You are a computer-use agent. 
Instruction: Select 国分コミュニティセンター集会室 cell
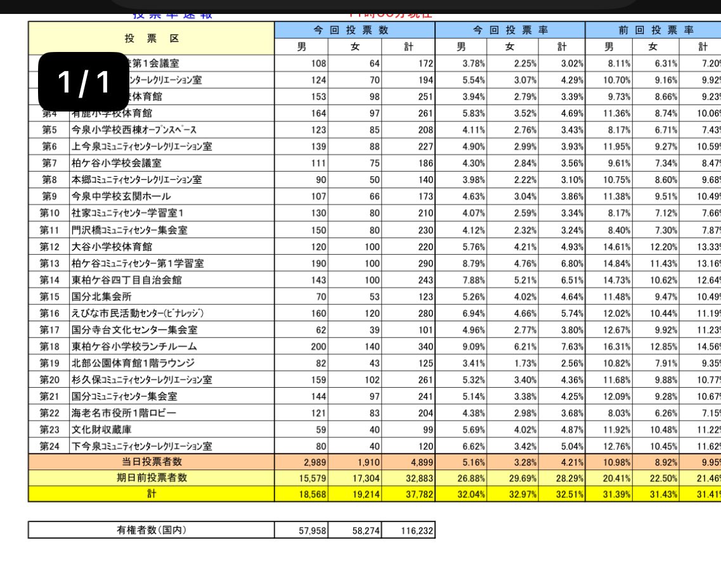(x=172, y=397)
